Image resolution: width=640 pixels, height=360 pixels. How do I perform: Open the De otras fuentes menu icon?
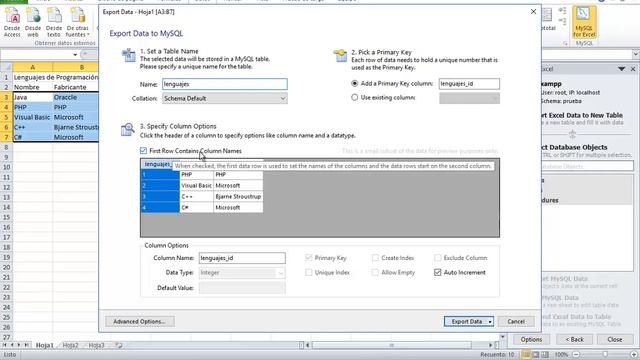78,22
